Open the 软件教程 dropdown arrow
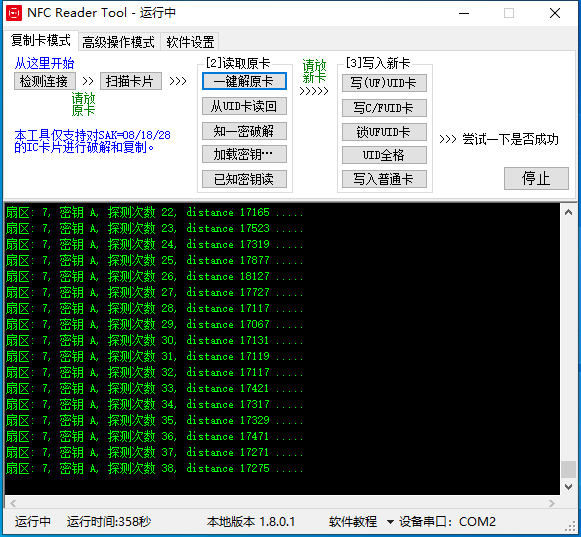This screenshot has height=537, width=581. pyautogui.click(x=390, y=522)
